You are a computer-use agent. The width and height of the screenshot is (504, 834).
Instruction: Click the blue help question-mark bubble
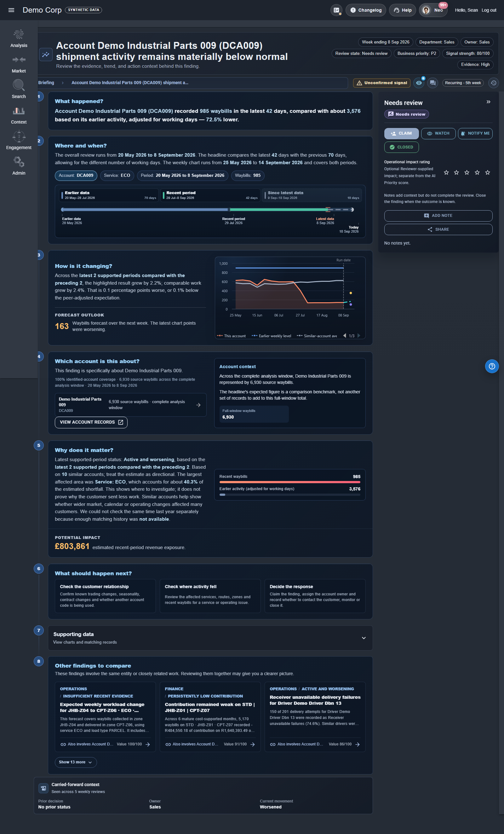point(492,366)
